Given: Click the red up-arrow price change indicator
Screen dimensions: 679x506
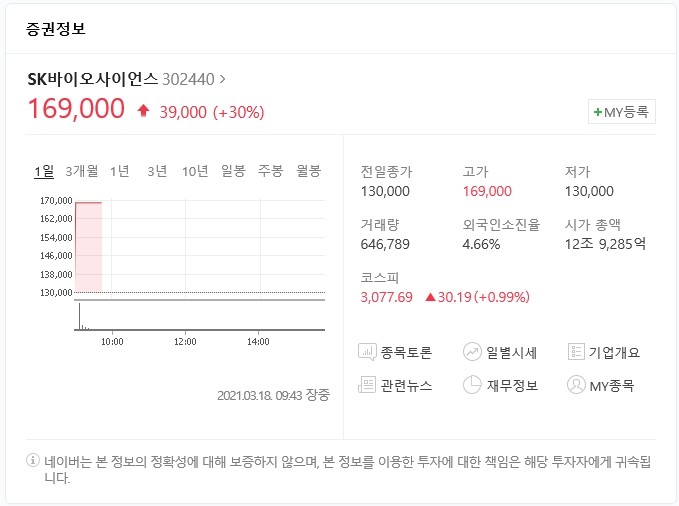Looking at the screenshot, I should pyautogui.click(x=143, y=111).
